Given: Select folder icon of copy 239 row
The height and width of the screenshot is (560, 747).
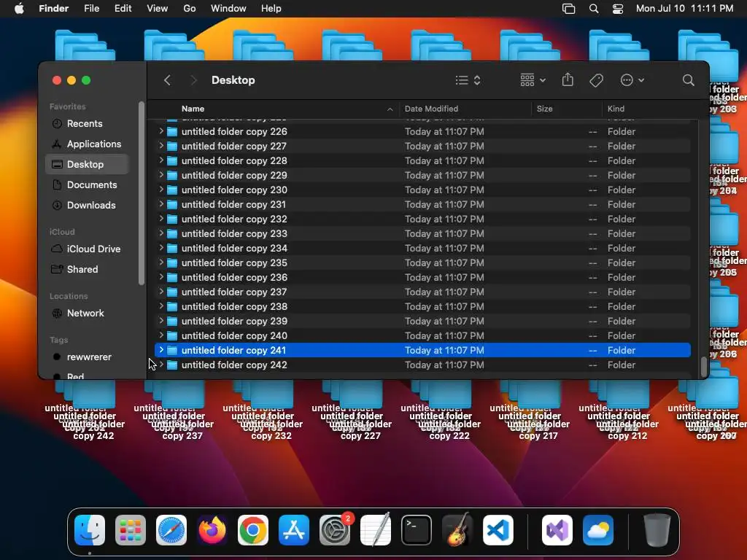Looking at the screenshot, I should (x=172, y=322).
